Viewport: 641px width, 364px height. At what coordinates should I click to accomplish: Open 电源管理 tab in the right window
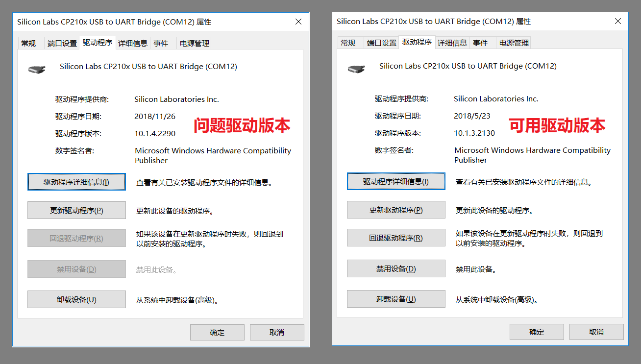tap(514, 43)
